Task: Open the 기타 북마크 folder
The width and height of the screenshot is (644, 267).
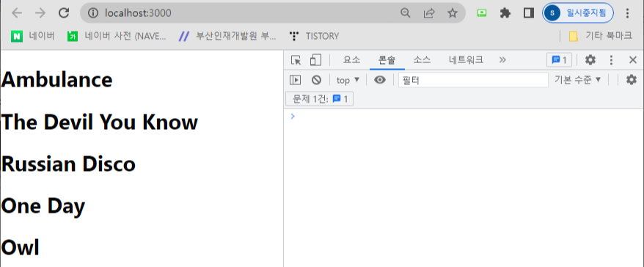Action: [601, 36]
